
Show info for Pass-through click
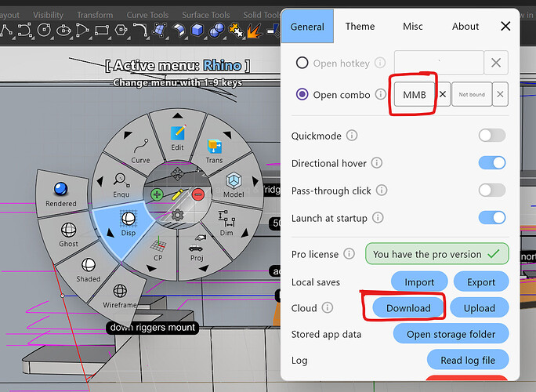point(382,190)
